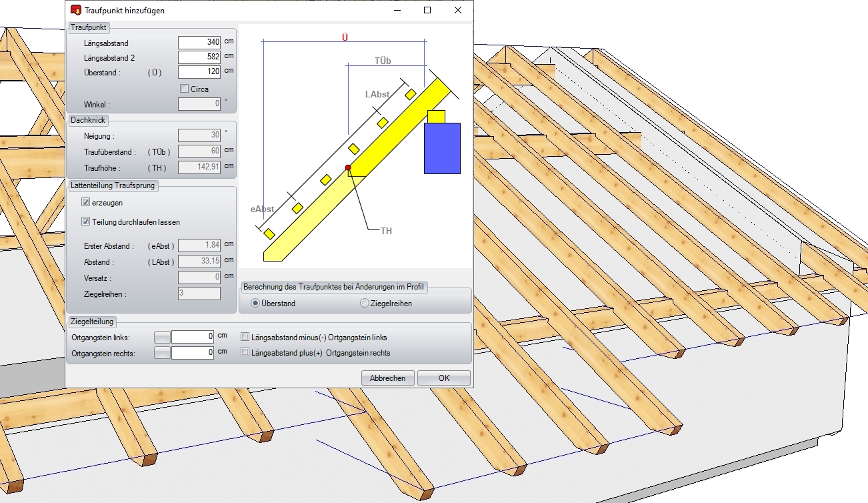Click the red TH point in diagram
868x503 pixels.
[x=347, y=167]
